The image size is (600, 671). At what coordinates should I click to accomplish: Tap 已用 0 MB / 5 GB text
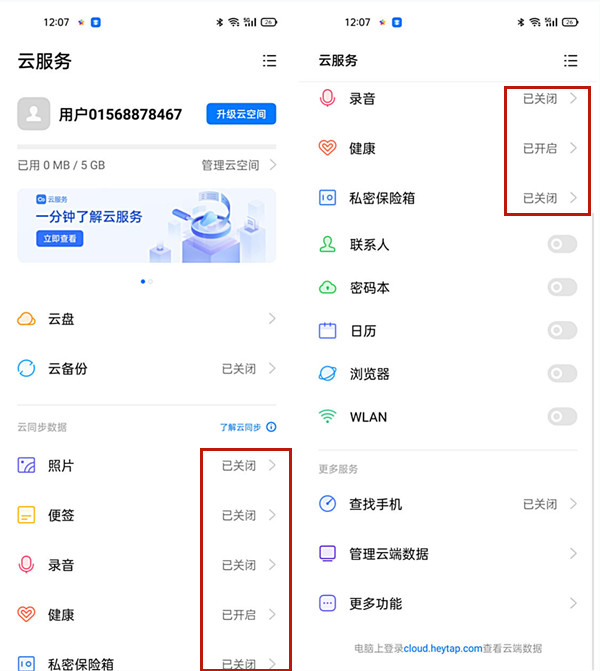61,165
